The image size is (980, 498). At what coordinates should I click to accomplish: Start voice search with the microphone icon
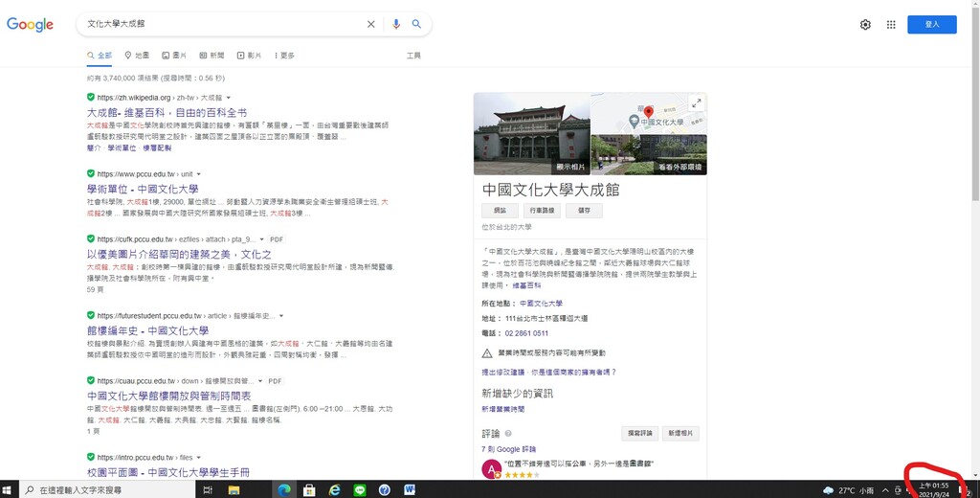395,24
